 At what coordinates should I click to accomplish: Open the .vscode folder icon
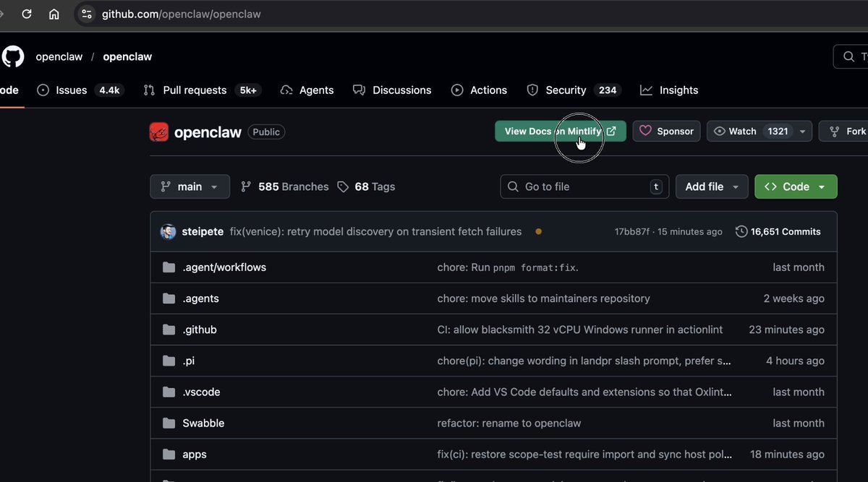point(169,392)
